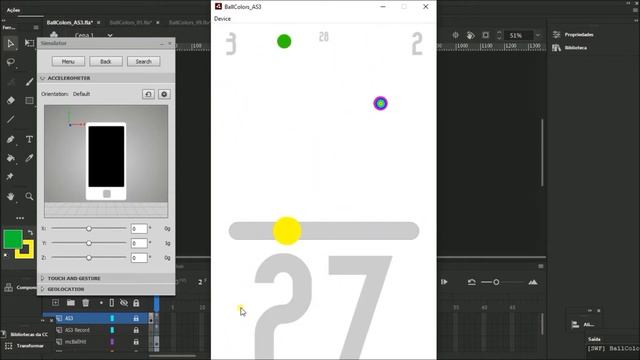Switch to BallColors_AS3.fla document tab
Screen dimensions: 640x360
click(x=70, y=22)
